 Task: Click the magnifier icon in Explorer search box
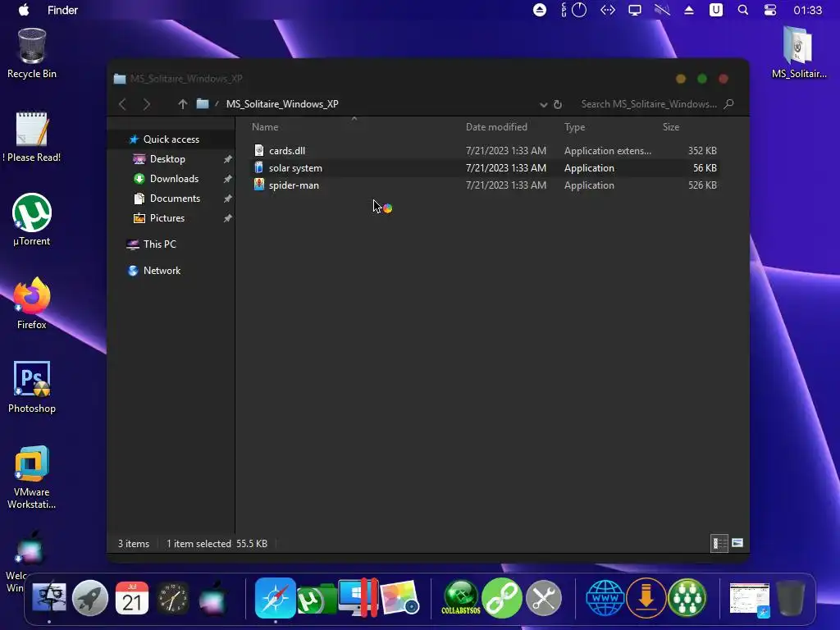[728, 104]
